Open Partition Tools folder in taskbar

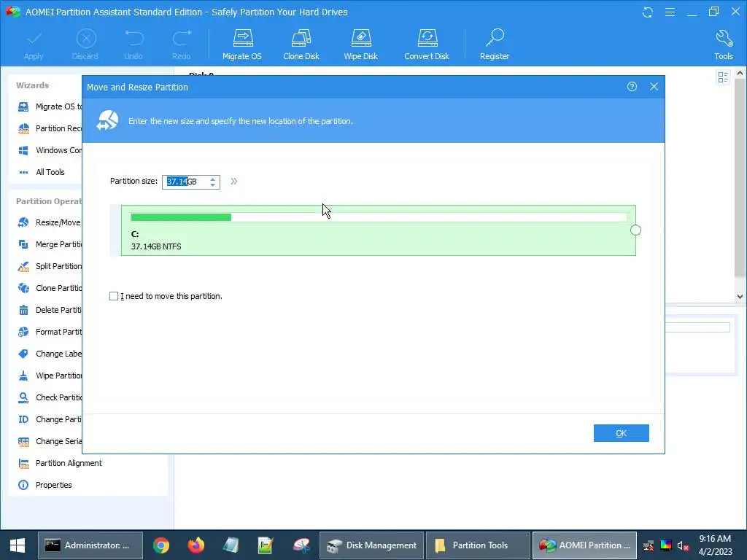(478, 545)
